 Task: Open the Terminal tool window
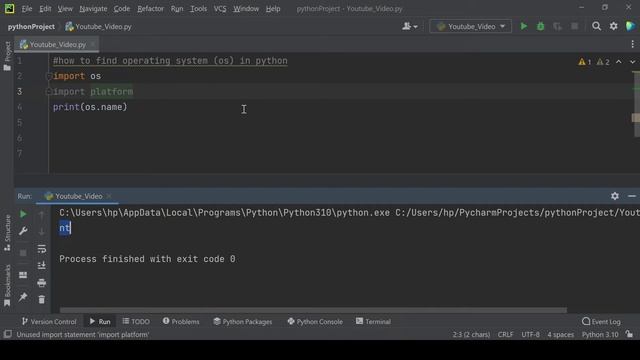click(x=373, y=322)
